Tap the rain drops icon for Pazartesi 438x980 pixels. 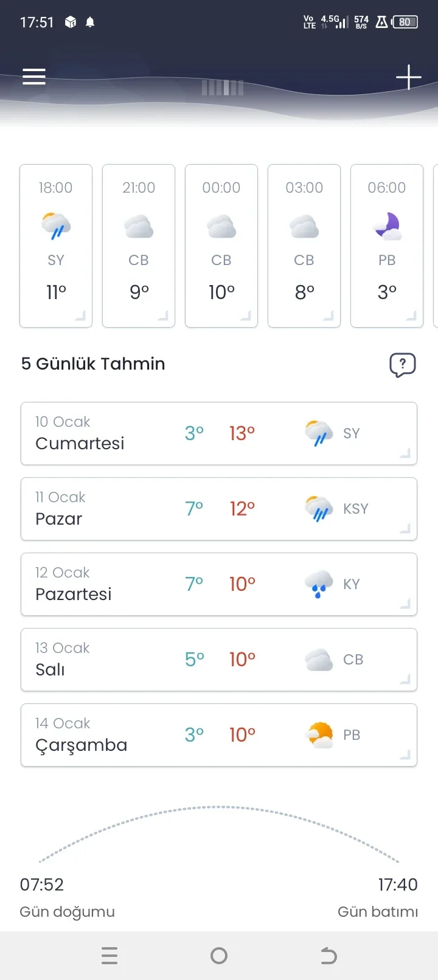(x=319, y=584)
